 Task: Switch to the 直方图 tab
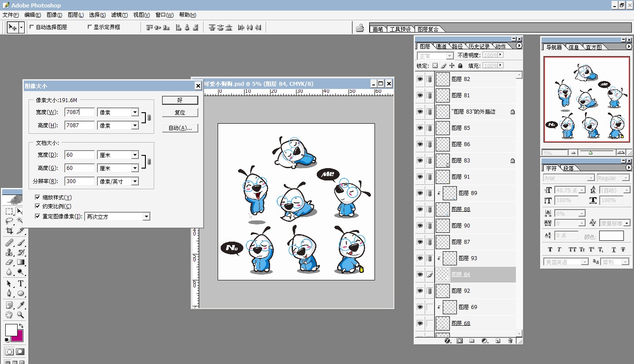pyautogui.click(x=593, y=47)
